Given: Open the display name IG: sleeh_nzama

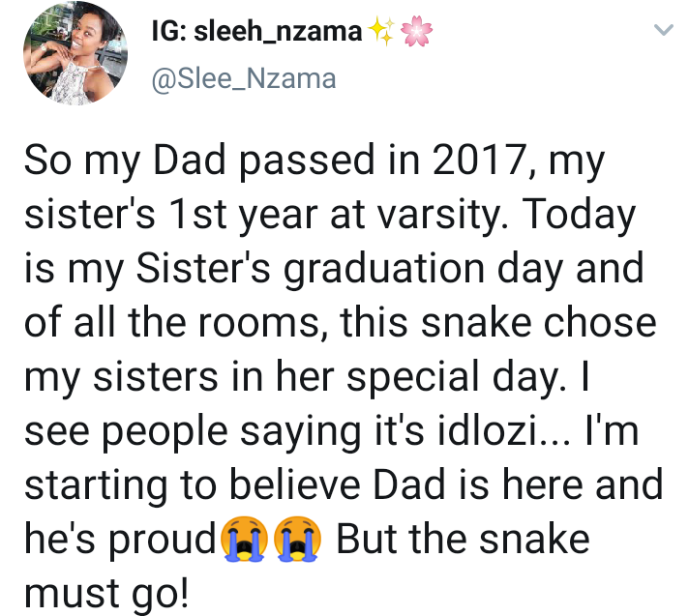Looking at the screenshot, I should click(256, 32).
